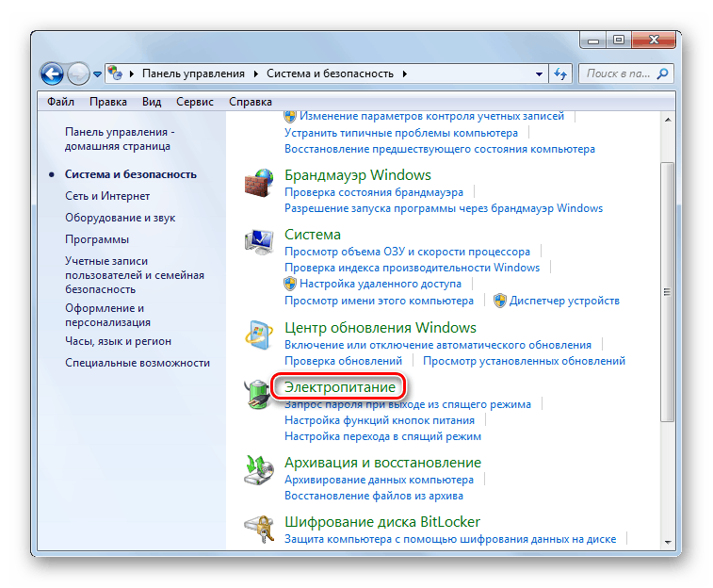Expand the arrow after 'Панель управления' breadcrumb
Image resolution: width=713 pixels, height=588 pixels.
tap(256, 73)
